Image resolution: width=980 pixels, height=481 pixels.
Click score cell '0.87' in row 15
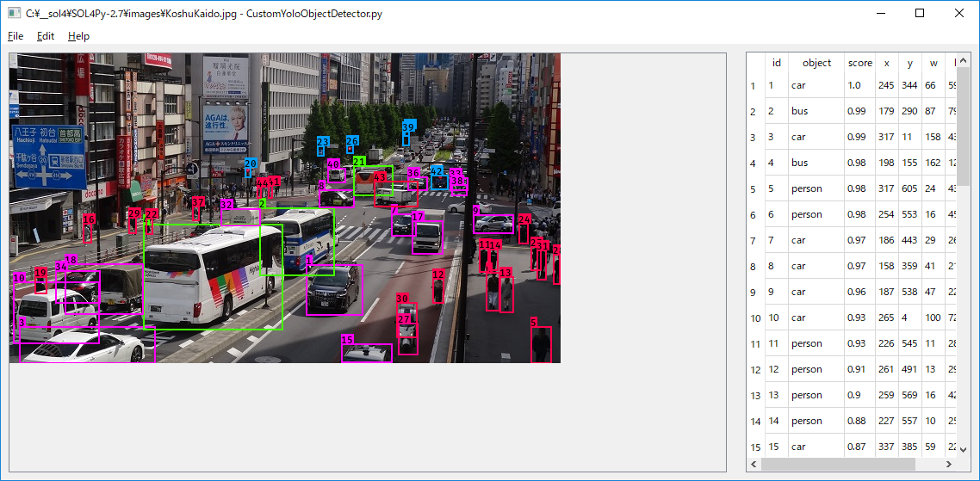859,447
